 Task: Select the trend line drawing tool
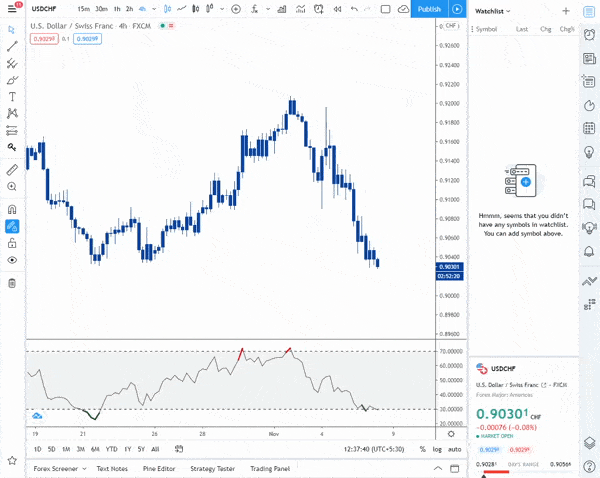tap(12, 46)
